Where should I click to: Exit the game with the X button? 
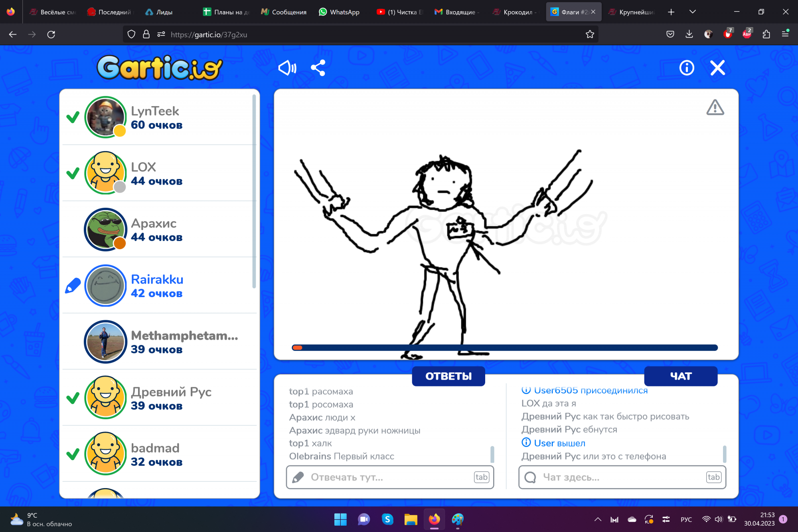[717, 68]
